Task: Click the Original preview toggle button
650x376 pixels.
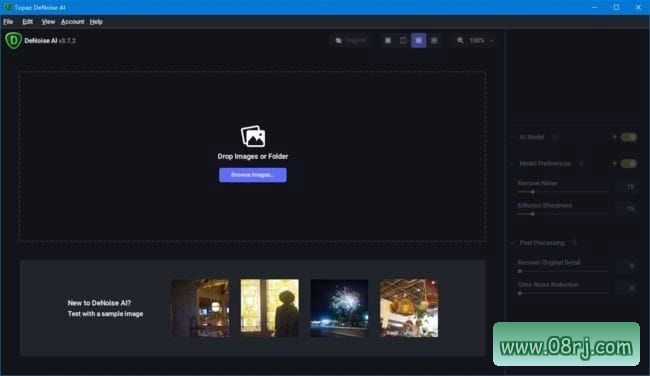Action: pyautogui.click(x=351, y=41)
